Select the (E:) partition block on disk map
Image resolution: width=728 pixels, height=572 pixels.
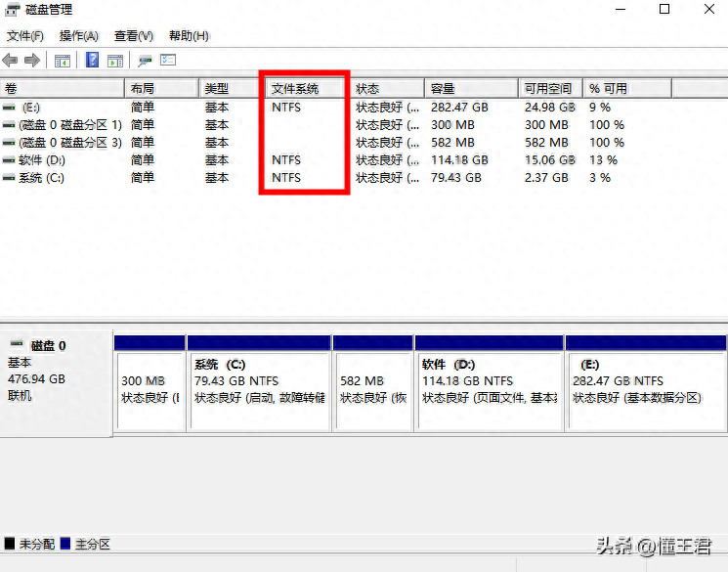tap(646, 384)
